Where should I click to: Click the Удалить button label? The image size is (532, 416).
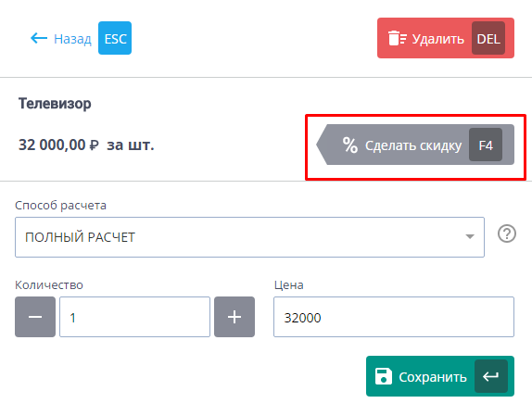click(x=438, y=39)
